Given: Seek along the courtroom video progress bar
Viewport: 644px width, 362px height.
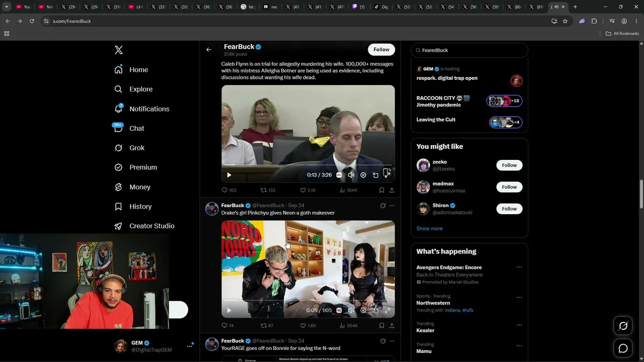Looking at the screenshot, I should tap(308, 165).
